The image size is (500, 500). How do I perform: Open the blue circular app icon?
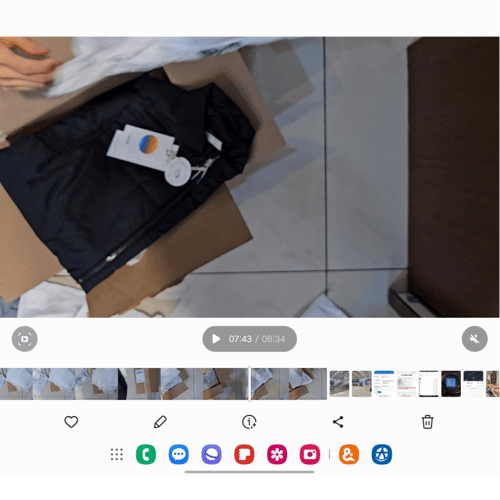(x=382, y=454)
